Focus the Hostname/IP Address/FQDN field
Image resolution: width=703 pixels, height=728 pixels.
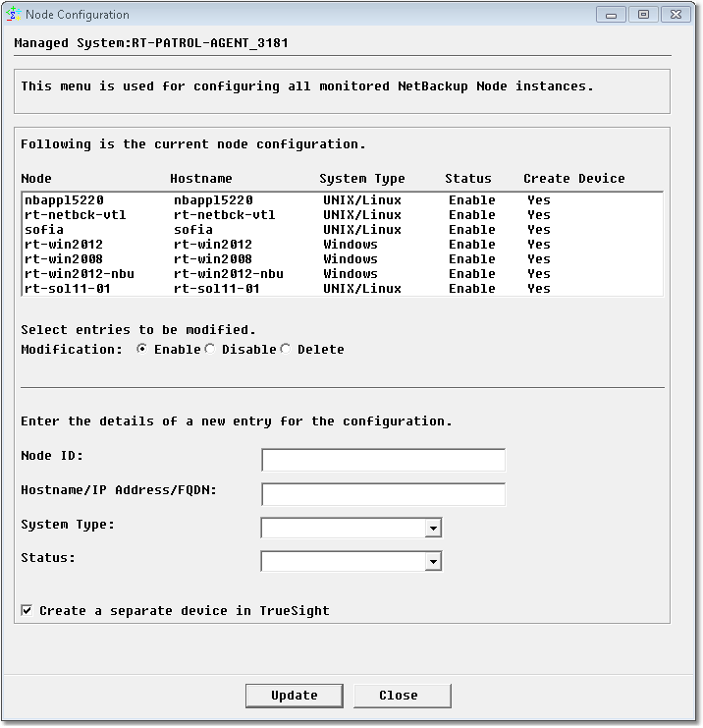[x=383, y=494]
